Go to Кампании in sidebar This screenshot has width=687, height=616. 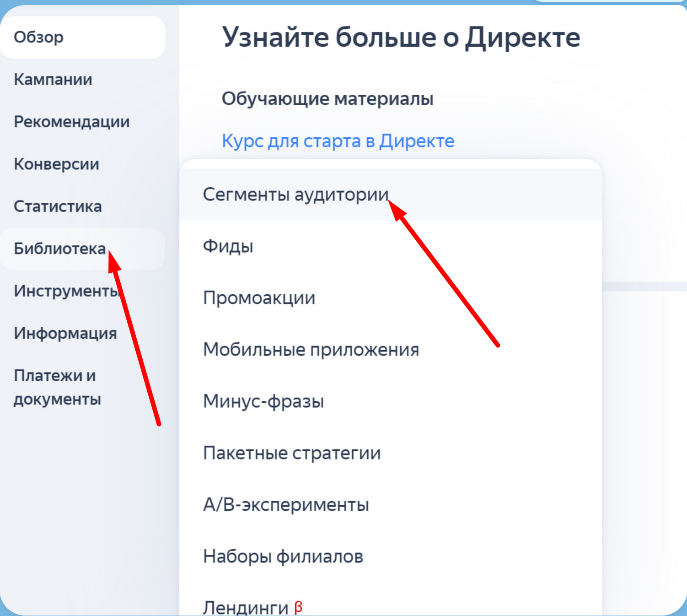[53, 80]
